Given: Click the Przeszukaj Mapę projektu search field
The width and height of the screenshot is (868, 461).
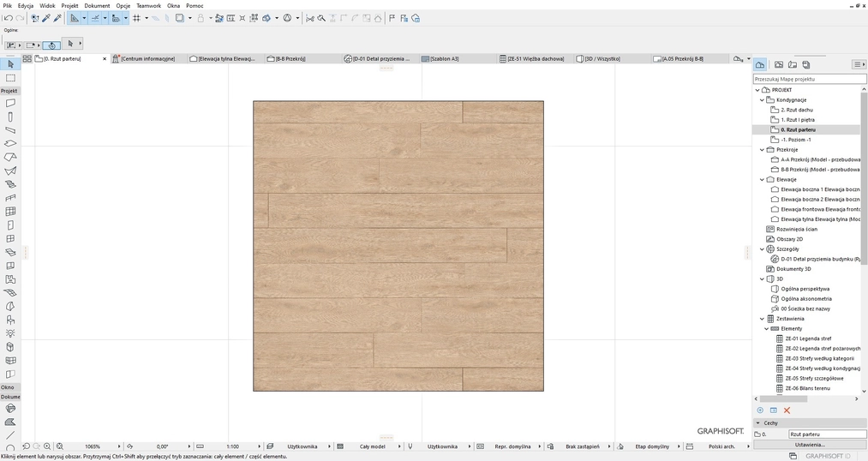Looking at the screenshot, I should pyautogui.click(x=809, y=79).
